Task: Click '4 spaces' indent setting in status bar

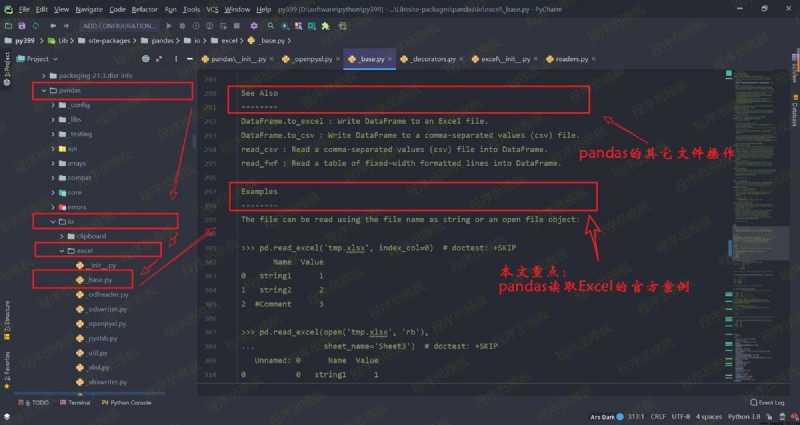Action: pos(709,417)
